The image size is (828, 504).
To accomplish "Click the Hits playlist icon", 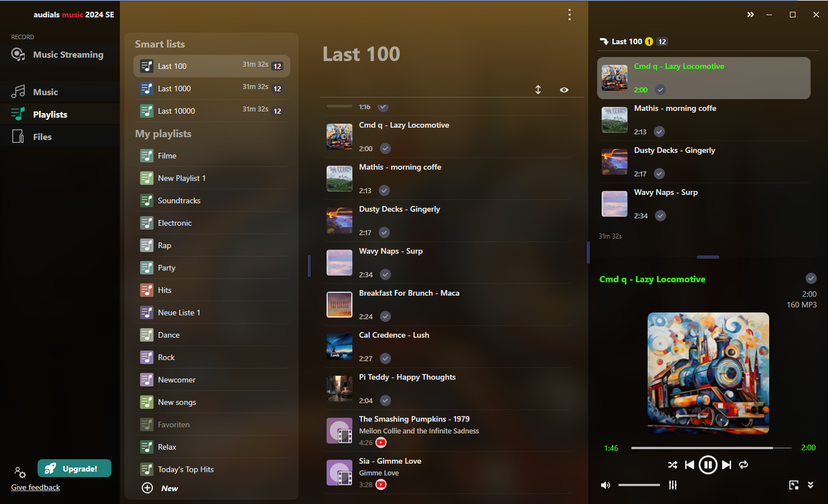I will 147,290.
